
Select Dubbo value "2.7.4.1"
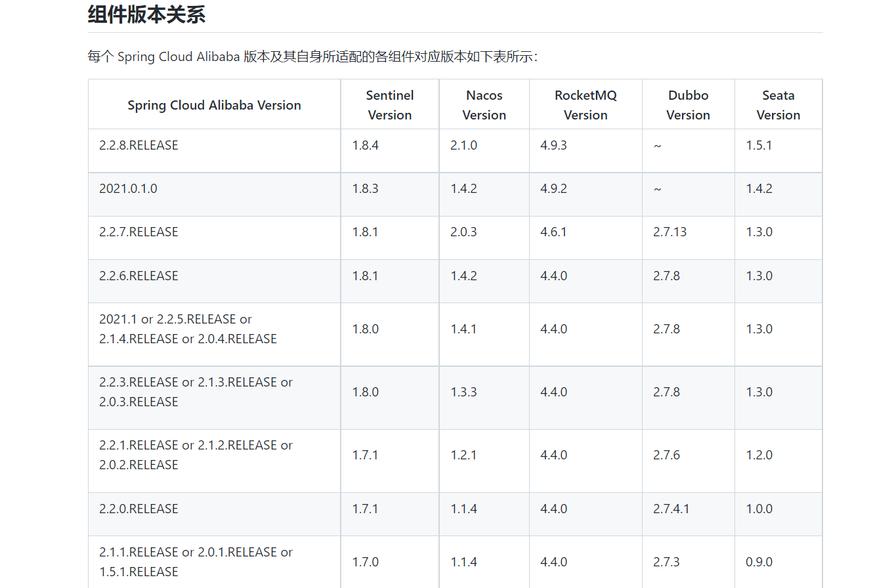(671, 509)
